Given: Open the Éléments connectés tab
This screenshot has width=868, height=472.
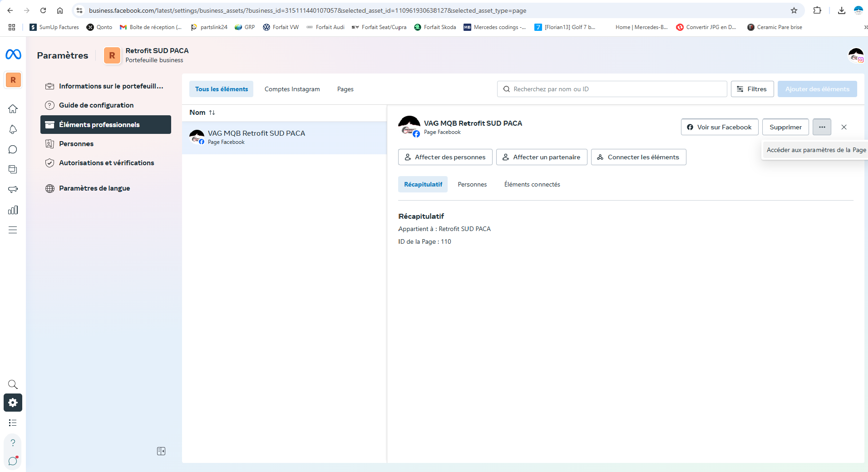Looking at the screenshot, I should [532, 184].
